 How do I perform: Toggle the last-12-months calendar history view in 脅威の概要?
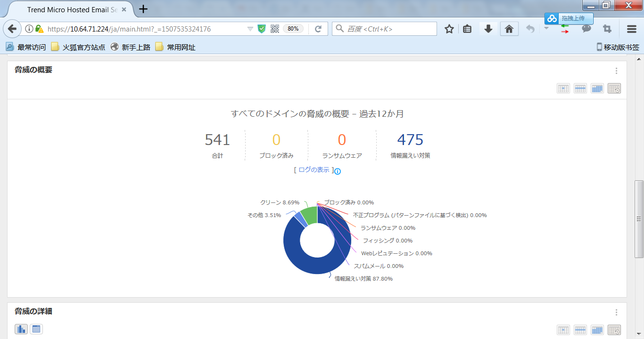pos(614,89)
